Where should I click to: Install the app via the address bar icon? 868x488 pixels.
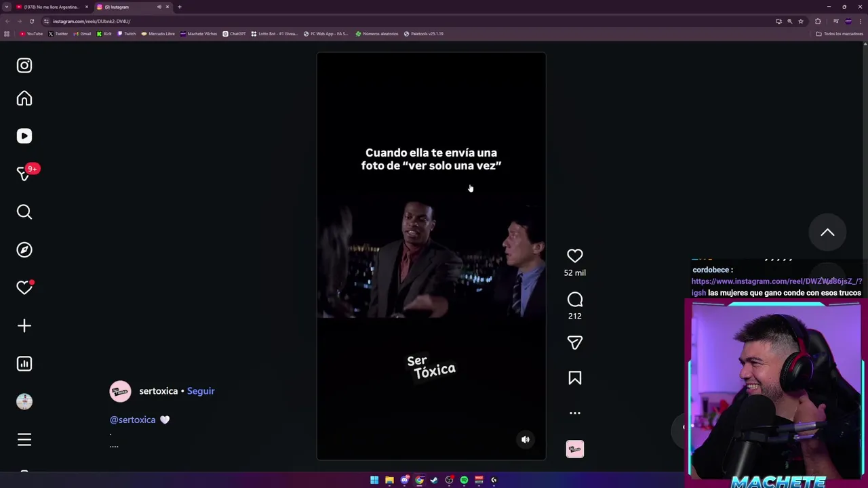778,21
